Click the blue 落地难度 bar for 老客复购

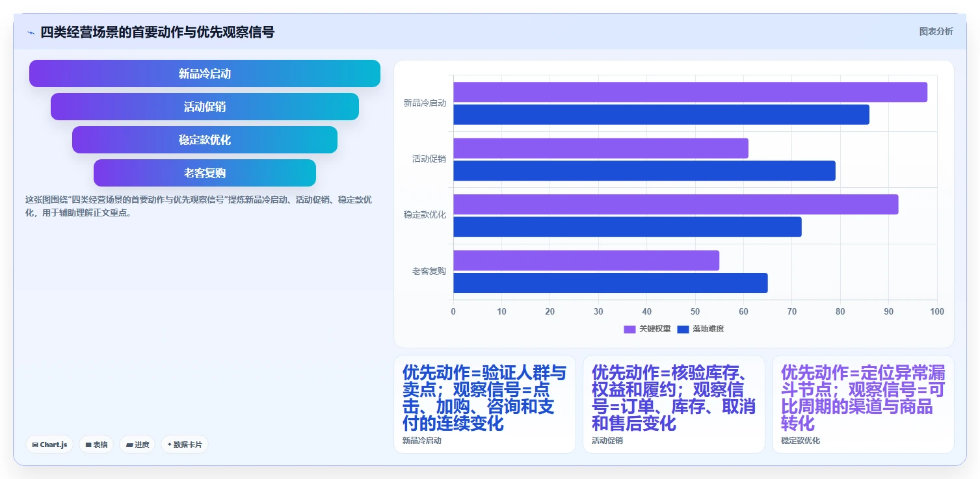point(611,283)
